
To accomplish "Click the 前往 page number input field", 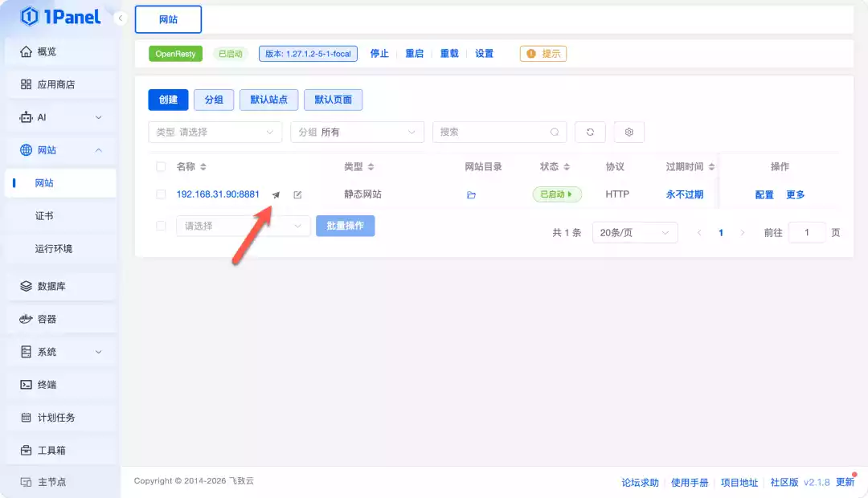I will [807, 232].
